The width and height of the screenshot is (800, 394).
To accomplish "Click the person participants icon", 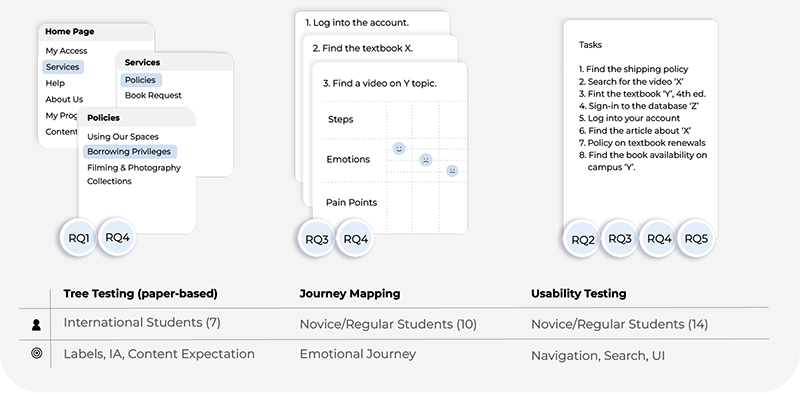I will click(36, 325).
